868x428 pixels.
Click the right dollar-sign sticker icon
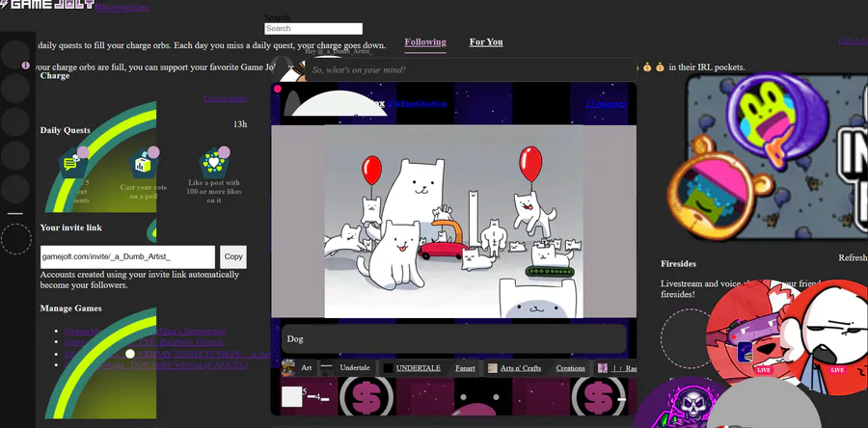click(598, 396)
